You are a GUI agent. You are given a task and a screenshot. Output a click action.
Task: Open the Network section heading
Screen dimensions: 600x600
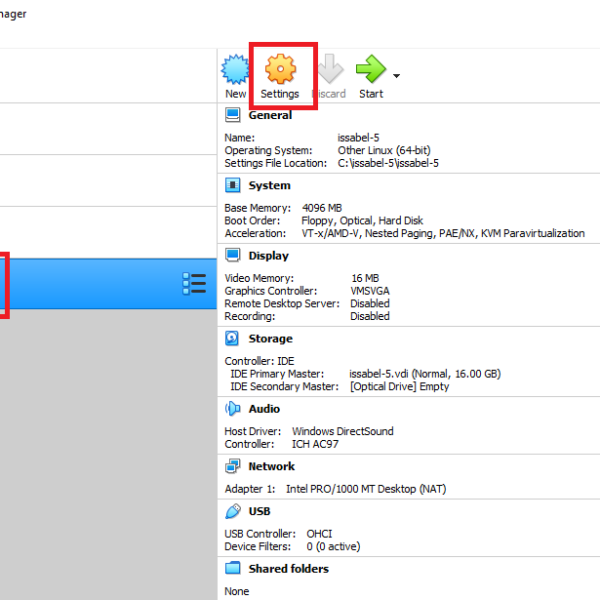click(x=271, y=466)
